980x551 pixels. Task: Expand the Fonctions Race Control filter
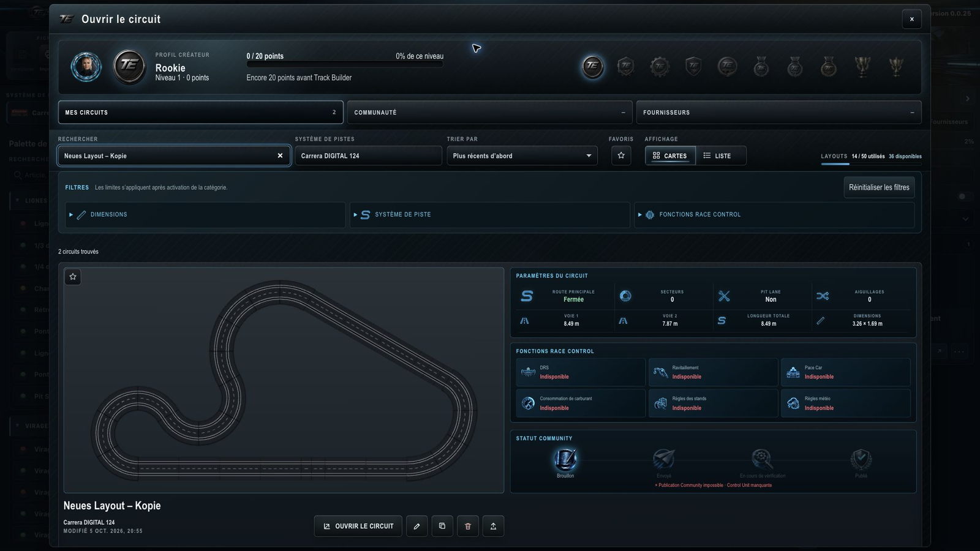(x=774, y=215)
